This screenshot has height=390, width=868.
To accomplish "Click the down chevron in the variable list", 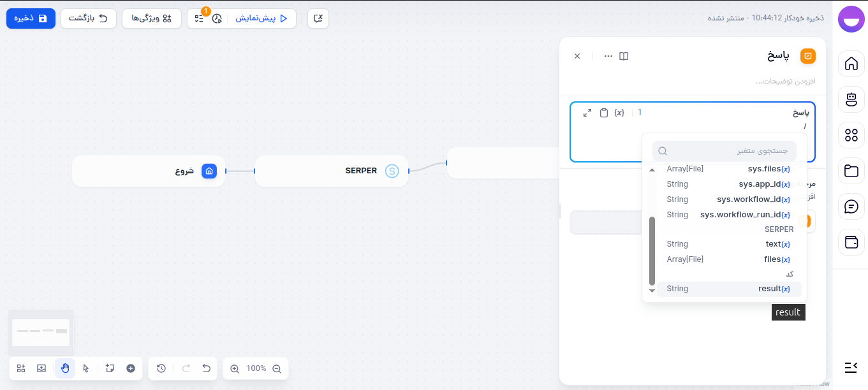I will coord(652,290).
